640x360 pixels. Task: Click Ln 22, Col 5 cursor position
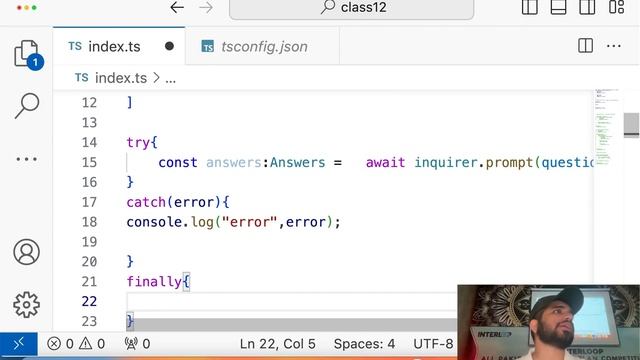[x=278, y=344]
